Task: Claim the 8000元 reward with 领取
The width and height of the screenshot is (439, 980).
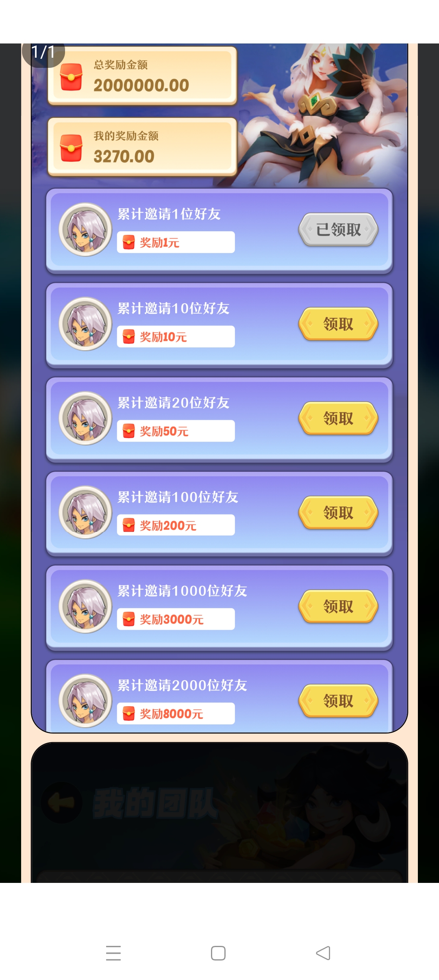Action: click(338, 700)
